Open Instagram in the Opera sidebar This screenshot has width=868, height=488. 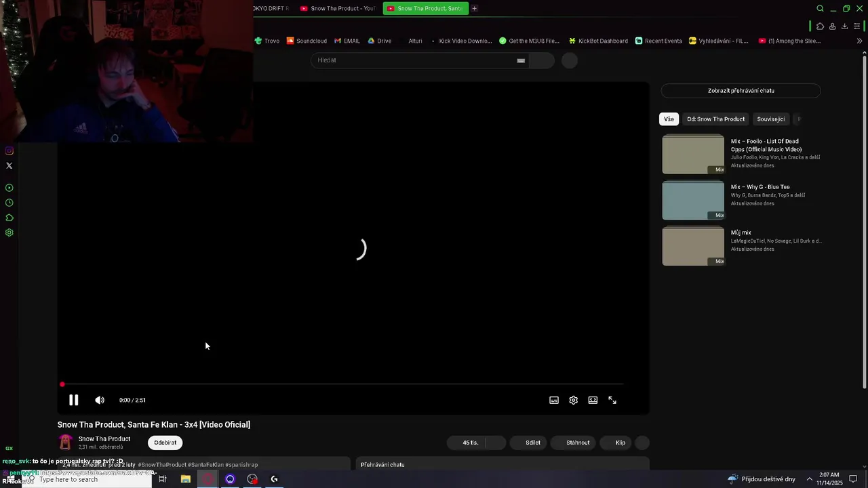[x=9, y=150]
